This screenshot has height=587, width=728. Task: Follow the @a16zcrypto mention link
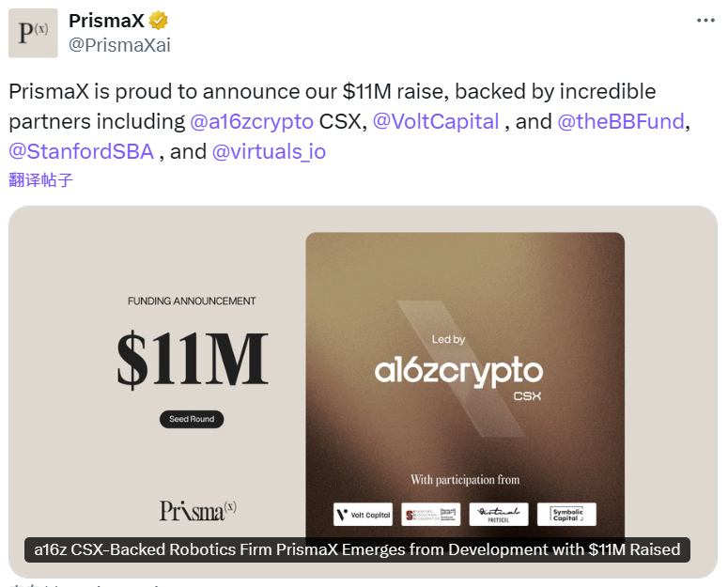pos(252,121)
